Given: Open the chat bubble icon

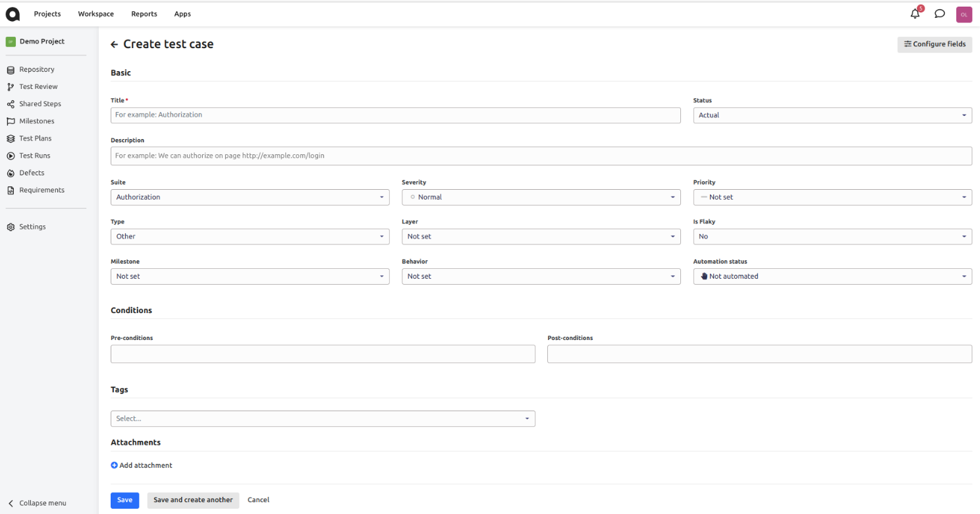Looking at the screenshot, I should click(x=940, y=14).
